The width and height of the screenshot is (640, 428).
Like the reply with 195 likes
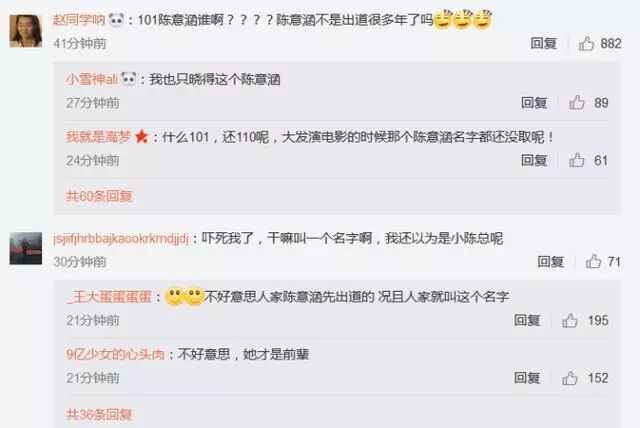(570, 320)
